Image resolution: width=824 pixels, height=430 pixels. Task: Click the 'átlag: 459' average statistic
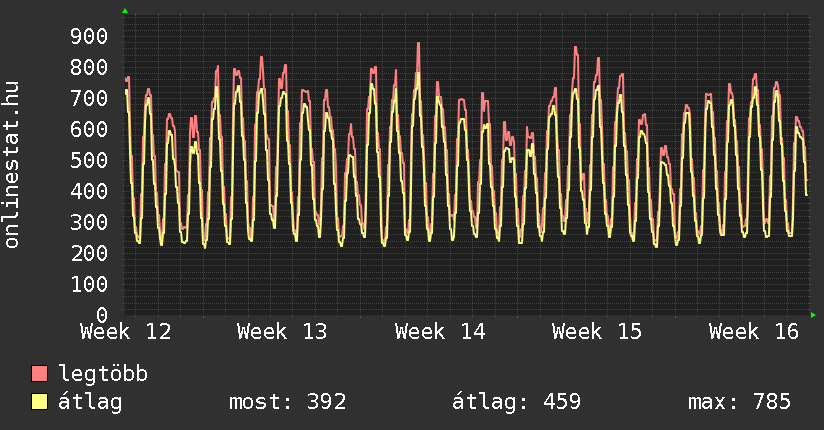516,402
